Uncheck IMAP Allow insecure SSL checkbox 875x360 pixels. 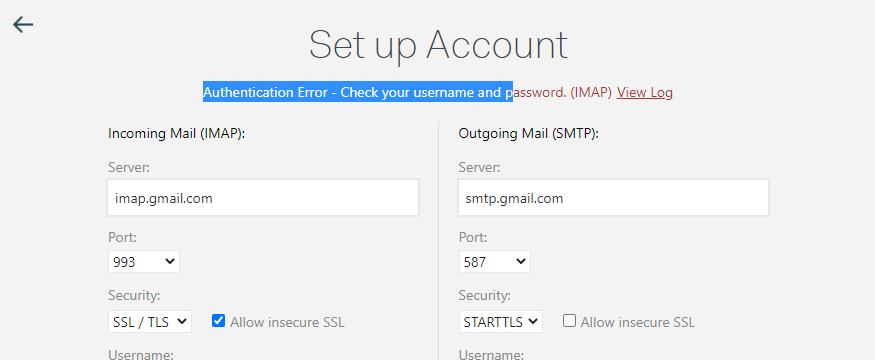pyautogui.click(x=218, y=321)
